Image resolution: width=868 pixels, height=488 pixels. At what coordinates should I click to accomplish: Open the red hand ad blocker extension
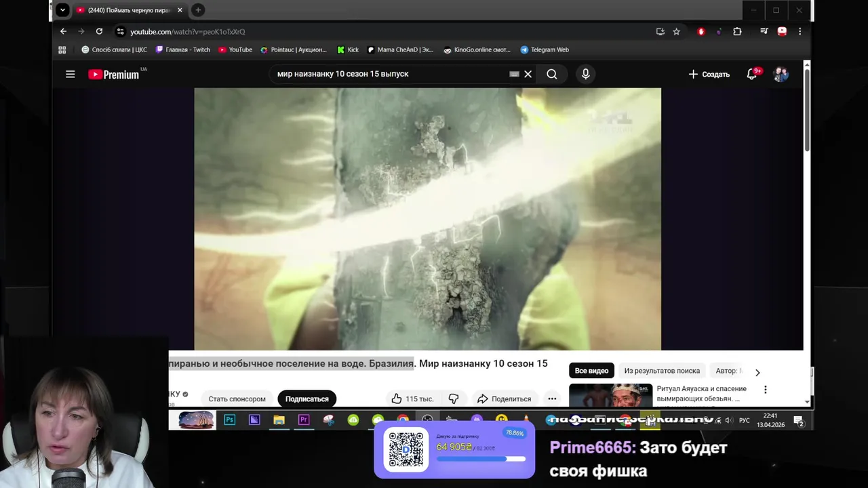point(701,31)
